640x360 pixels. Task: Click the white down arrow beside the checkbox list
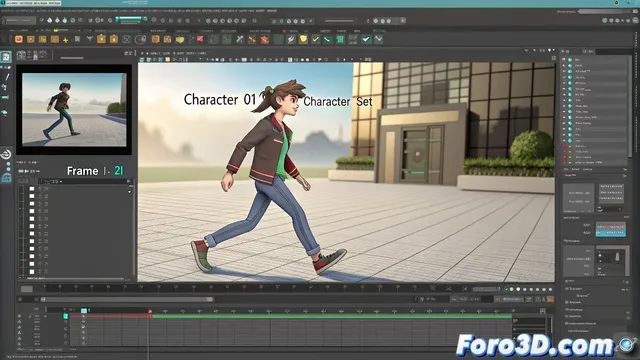[x=130, y=191]
